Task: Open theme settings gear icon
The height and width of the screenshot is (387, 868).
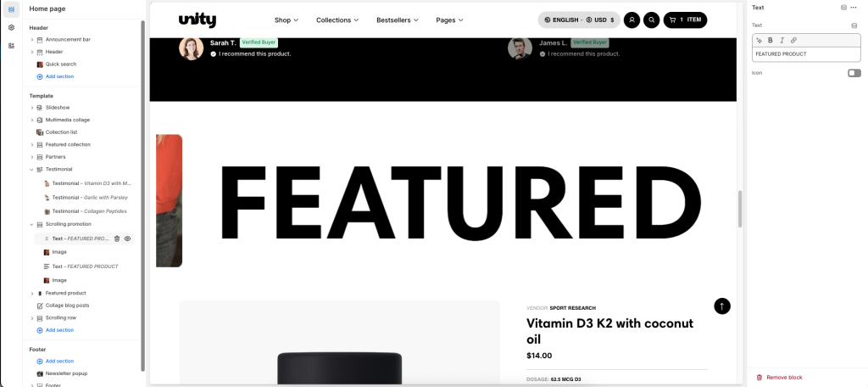Action: click(x=12, y=28)
